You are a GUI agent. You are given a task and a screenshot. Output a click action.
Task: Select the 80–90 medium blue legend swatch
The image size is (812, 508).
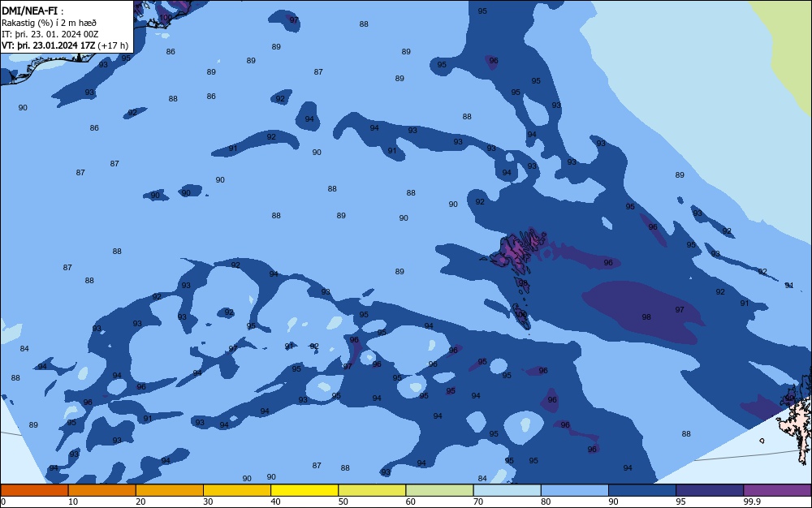click(575, 490)
